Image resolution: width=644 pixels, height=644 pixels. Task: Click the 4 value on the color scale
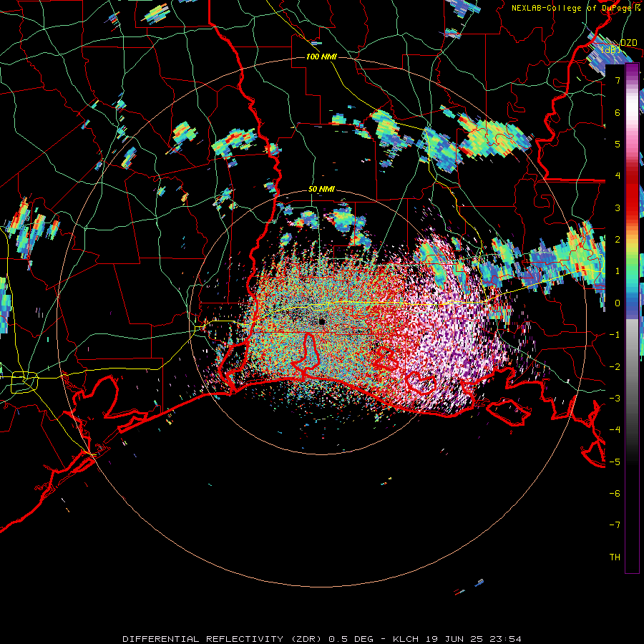618,176
